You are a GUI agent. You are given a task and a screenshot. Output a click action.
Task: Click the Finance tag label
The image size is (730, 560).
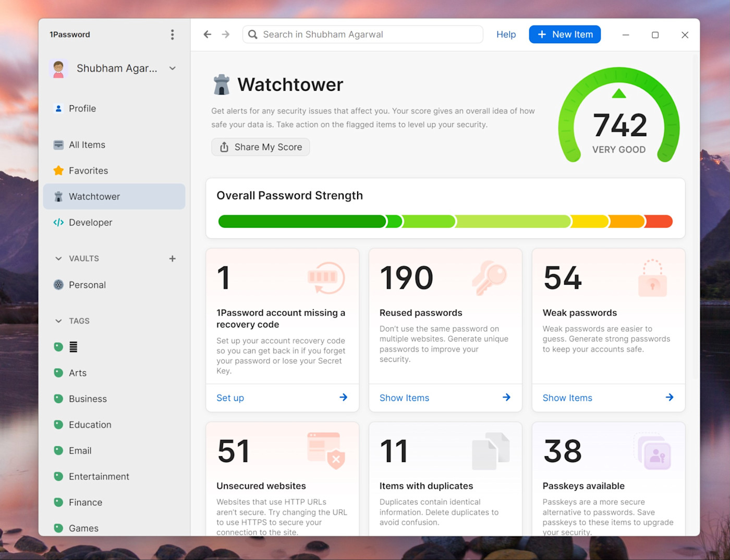pos(86,502)
